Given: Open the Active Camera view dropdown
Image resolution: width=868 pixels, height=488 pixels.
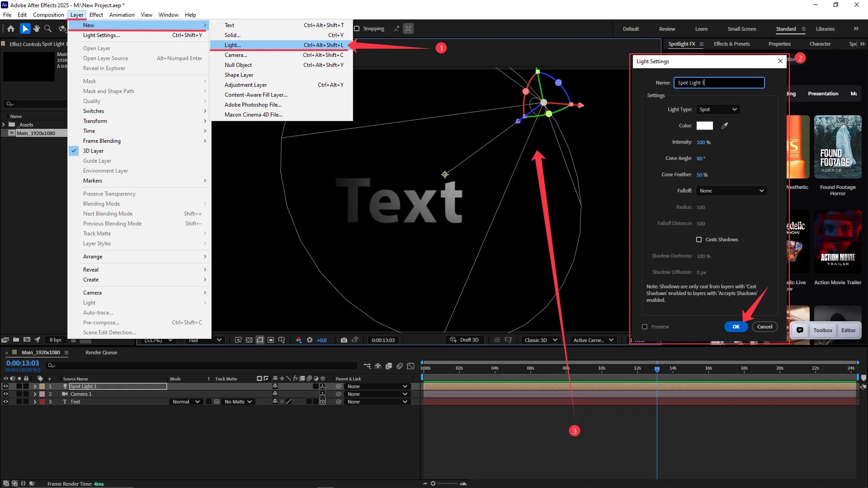Looking at the screenshot, I should 593,340.
